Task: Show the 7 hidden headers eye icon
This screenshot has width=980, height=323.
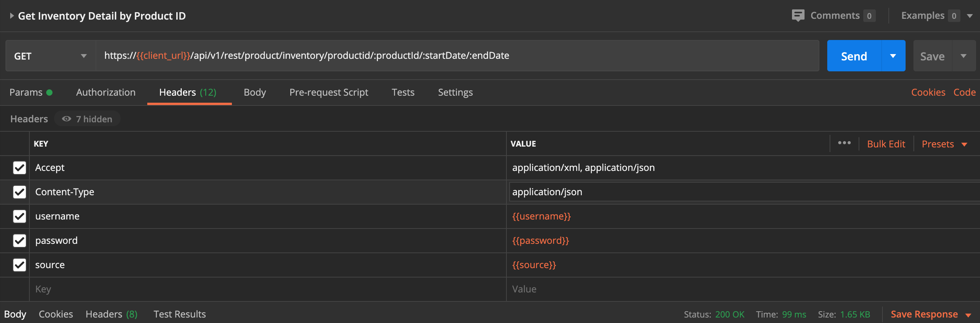Action: (67, 119)
